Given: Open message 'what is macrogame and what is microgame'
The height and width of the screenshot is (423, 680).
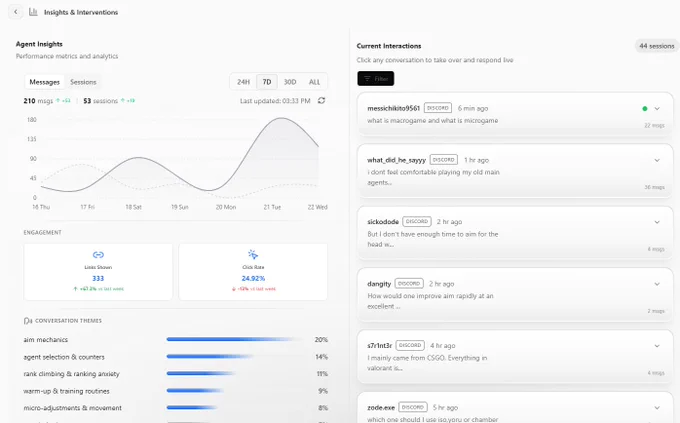Looking at the screenshot, I should click(x=432, y=121).
